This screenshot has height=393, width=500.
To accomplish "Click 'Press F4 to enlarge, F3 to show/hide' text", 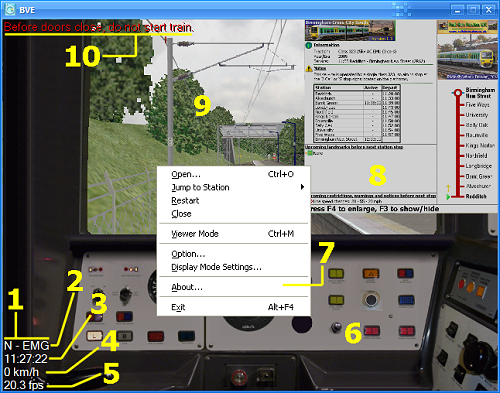I will 374,209.
